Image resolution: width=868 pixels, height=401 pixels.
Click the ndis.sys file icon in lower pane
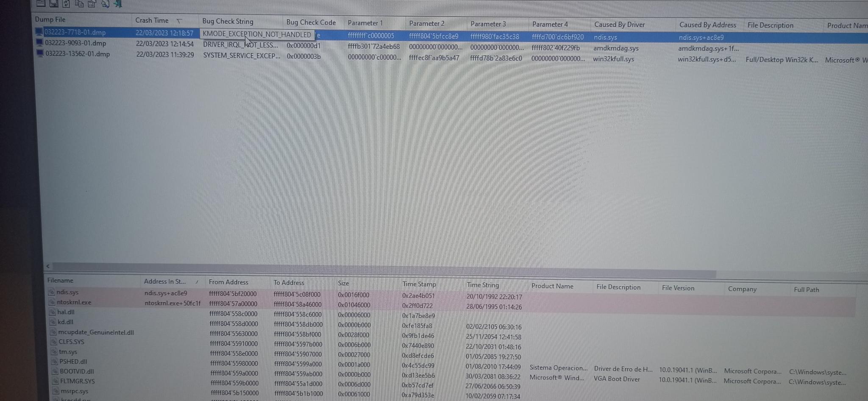pos(52,292)
